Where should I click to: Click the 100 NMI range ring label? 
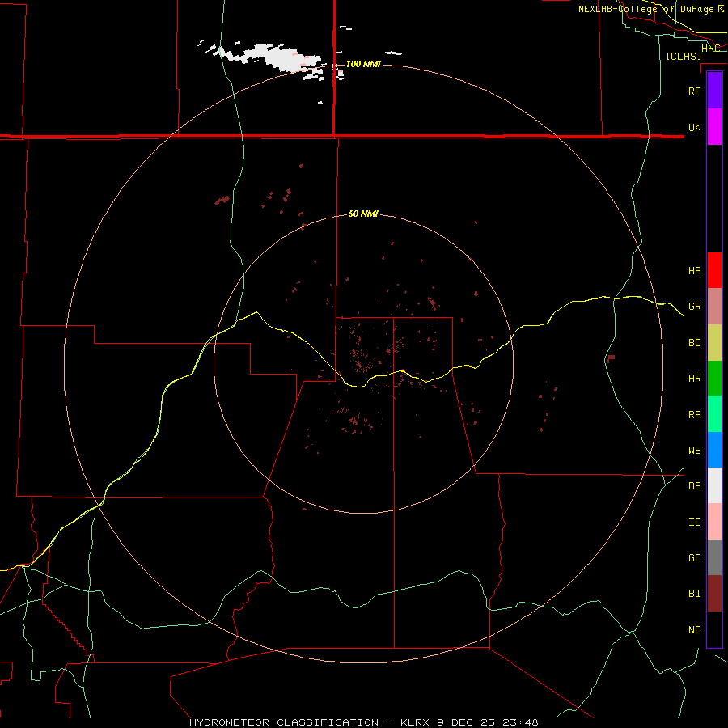[363, 64]
